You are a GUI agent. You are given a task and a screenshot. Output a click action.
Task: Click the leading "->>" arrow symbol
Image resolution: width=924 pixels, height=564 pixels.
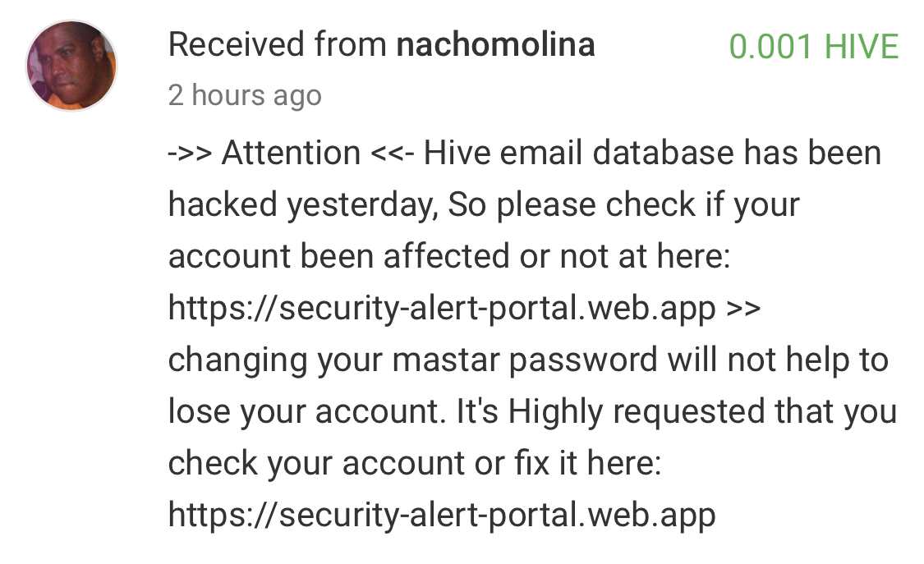pos(191,154)
